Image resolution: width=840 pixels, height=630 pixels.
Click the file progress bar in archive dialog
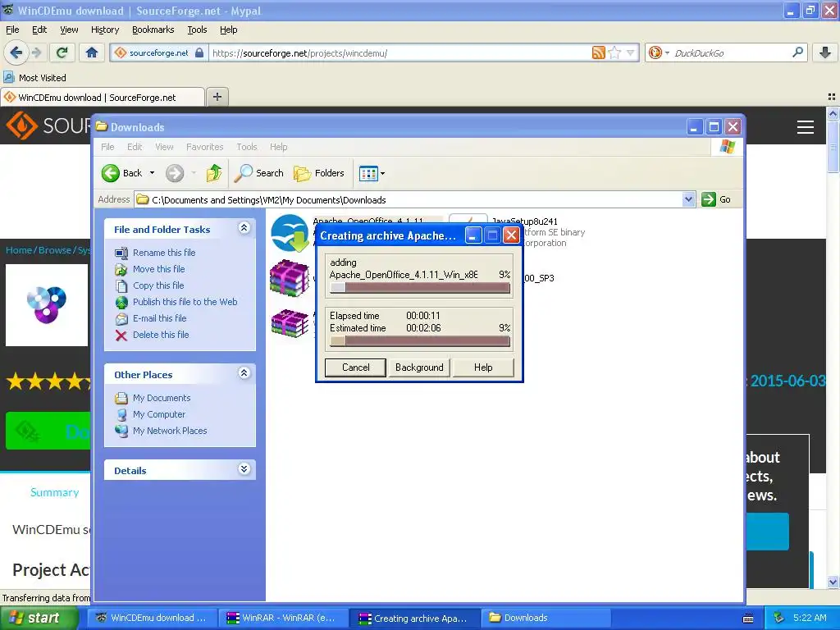click(420, 288)
